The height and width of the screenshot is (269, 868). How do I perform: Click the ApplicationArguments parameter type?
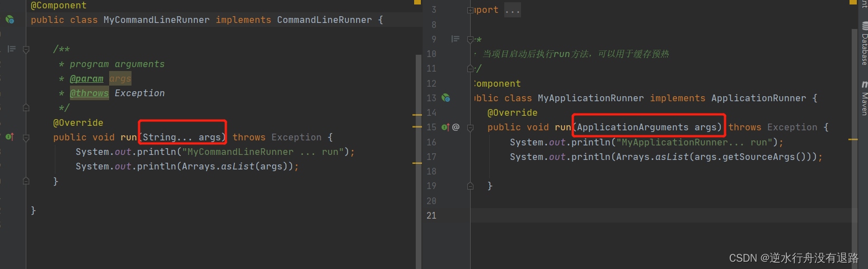pos(633,128)
